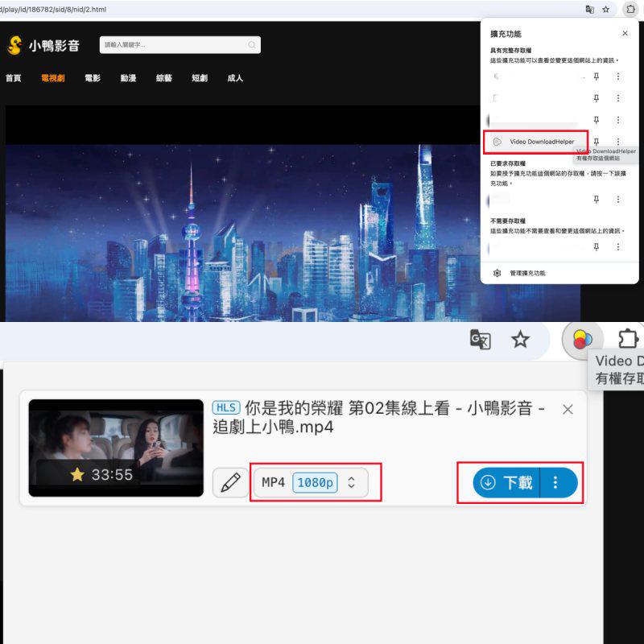Screen dimensions: 644x644
Task: Open the three-dot menu beside the 下載 button
Action: pyautogui.click(x=555, y=482)
